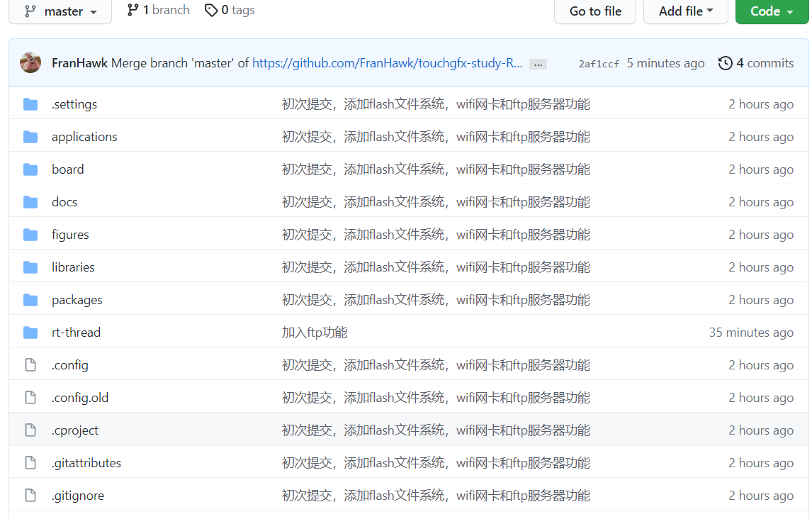Open the .config.old file

[x=80, y=398]
